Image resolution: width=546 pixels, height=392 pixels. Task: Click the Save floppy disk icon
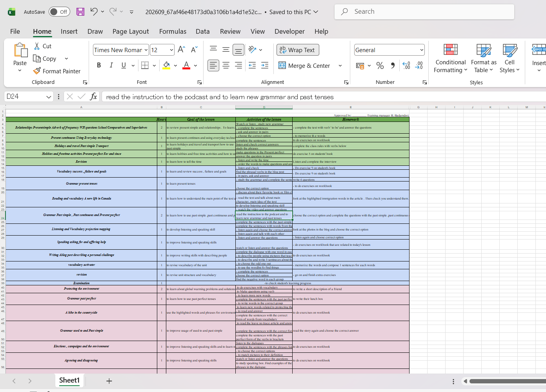80,12
